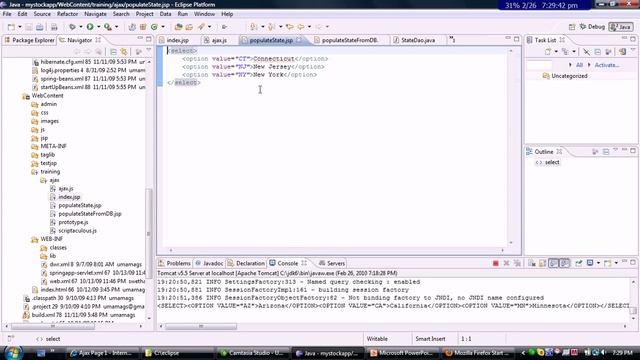Switch to the Java perspective button

[621, 27]
